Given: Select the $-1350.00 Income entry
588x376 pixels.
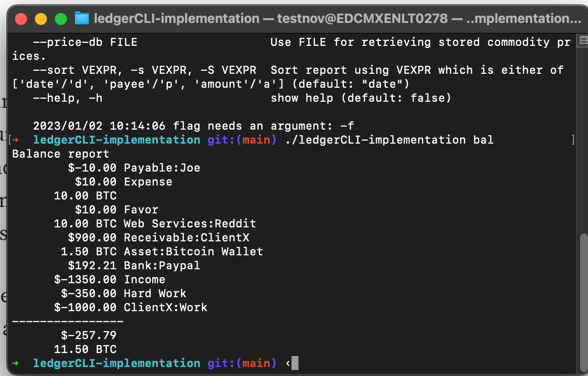Looking at the screenshot, I should coord(110,279).
